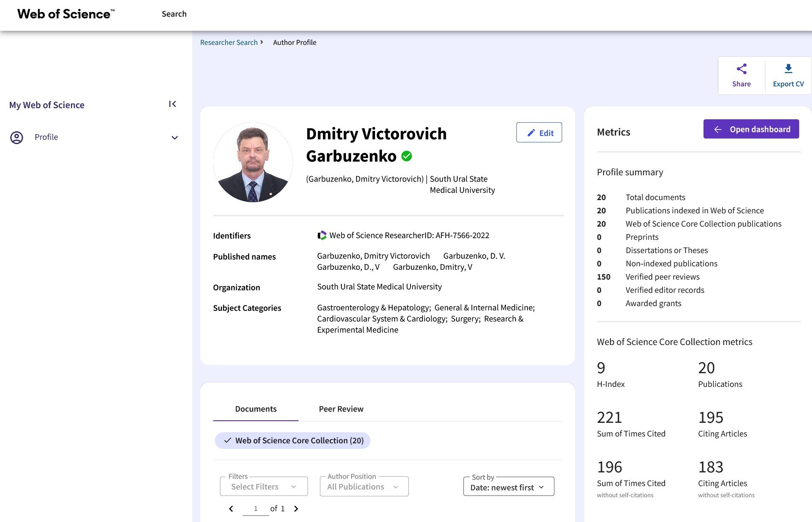Click the page number input field
This screenshot has width=812, height=522.
pos(255,509)
